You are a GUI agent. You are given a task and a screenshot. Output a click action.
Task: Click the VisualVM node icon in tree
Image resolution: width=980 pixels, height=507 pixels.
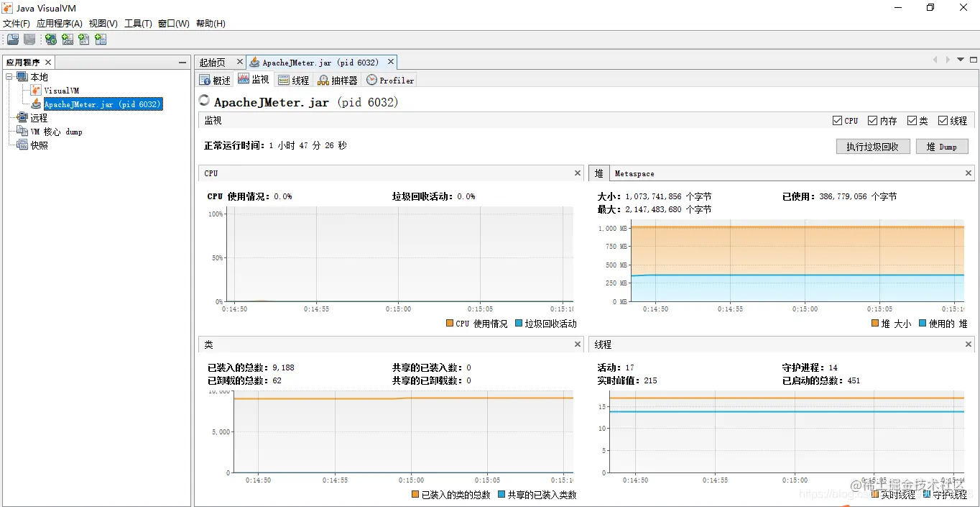[x=37, y=91]
